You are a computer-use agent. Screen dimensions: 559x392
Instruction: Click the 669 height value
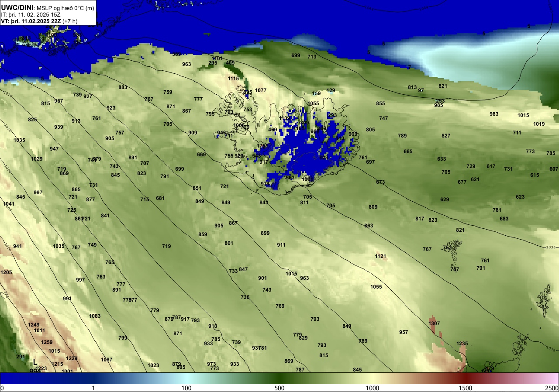click(x=201, y=155)
